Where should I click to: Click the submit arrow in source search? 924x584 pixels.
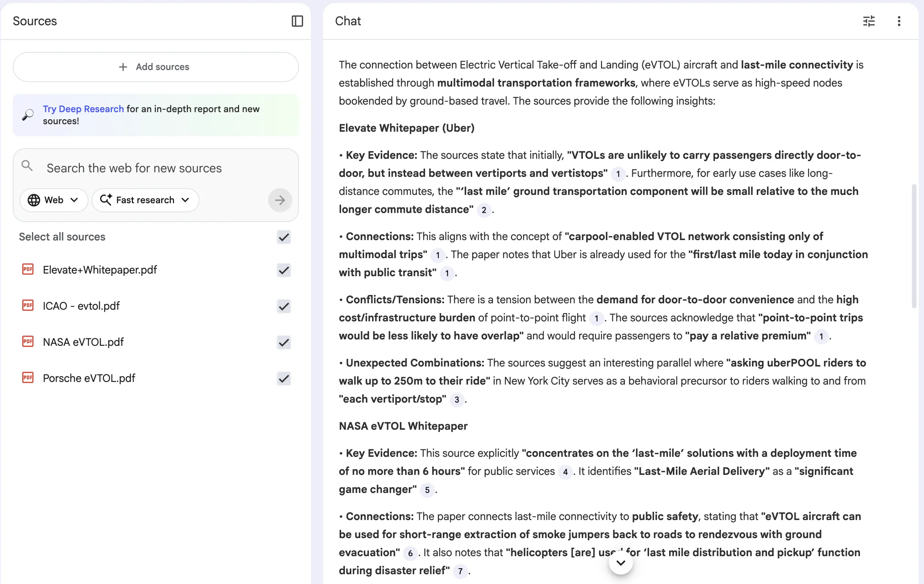pyautogui.click(x=280, y=200)
